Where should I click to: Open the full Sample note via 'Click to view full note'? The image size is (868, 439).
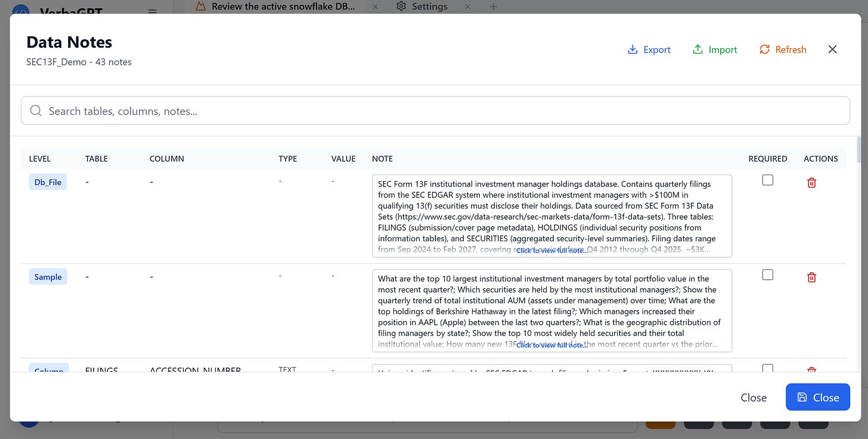[552, 345]
